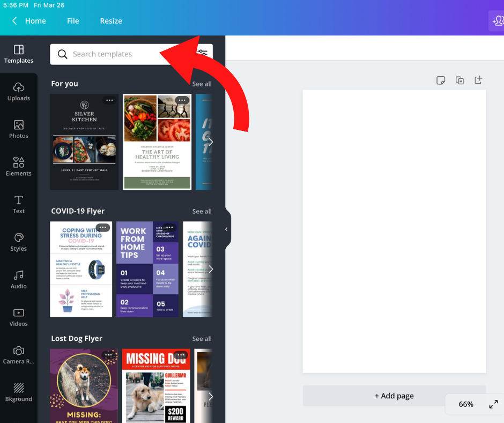This screenshot has width=504, height=423.
Task: Show more Lost Dog Flyer templates arrow
Action: [x=211, y=396]
